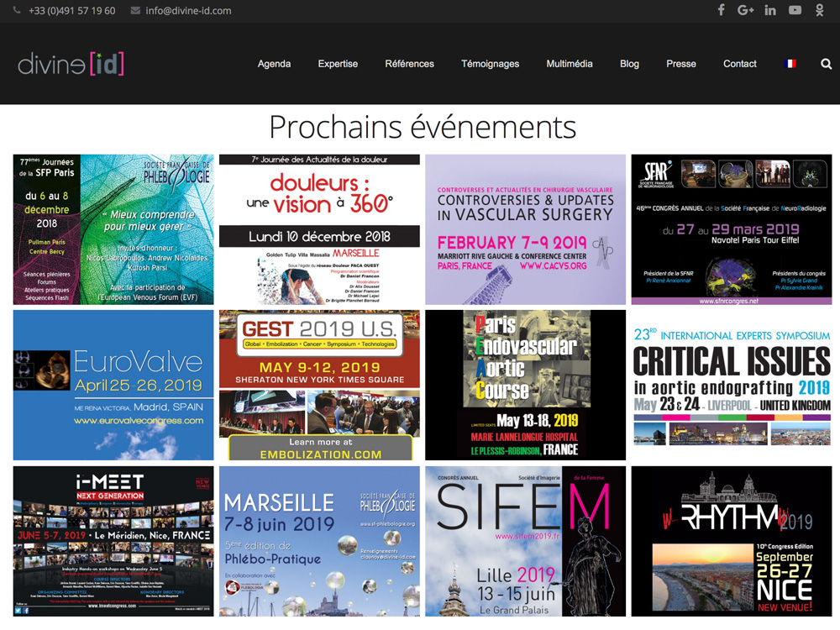Open the Facebook social icon
This screenshot has width=840, height=630.
click(x=721, y=10)
